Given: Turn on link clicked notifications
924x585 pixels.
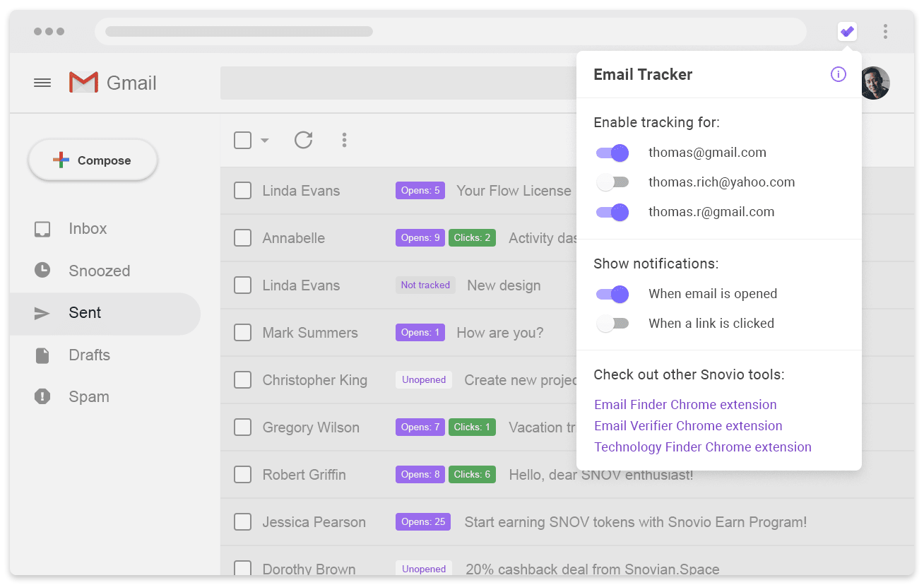Looking at the screenshot, I should (612, 324).
